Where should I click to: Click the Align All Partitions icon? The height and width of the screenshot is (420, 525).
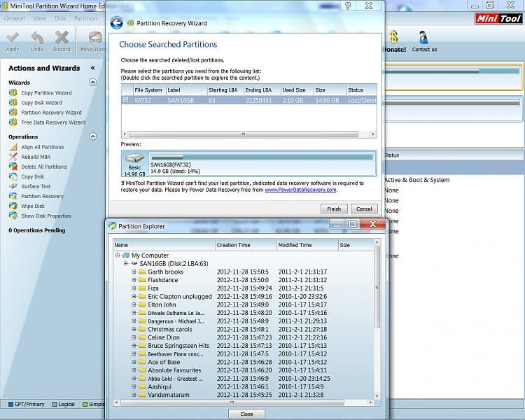(13, 147)
